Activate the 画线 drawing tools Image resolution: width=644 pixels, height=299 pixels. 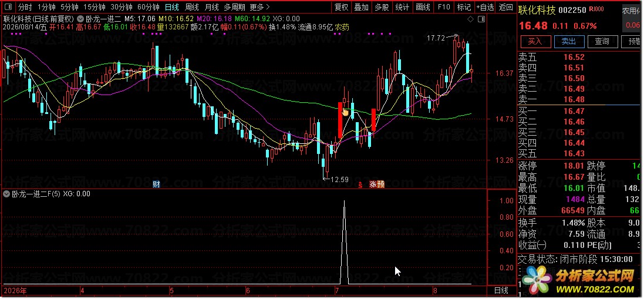[423, 7]
